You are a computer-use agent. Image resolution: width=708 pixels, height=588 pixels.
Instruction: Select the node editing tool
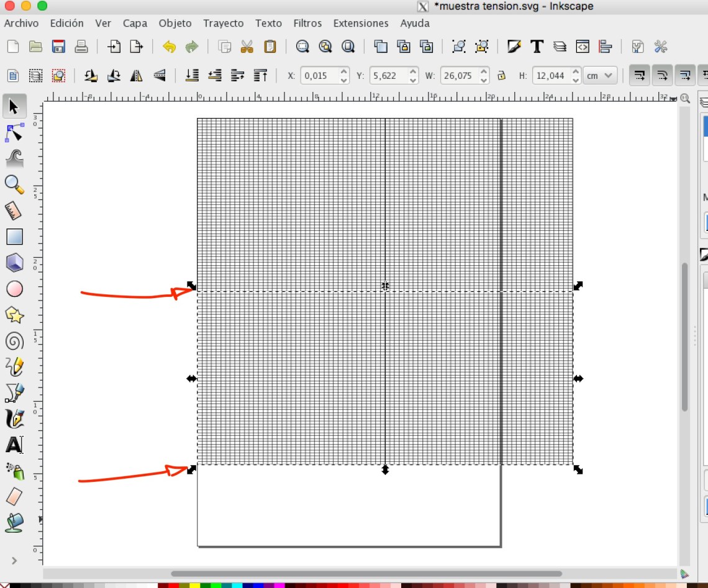point(14,132)
